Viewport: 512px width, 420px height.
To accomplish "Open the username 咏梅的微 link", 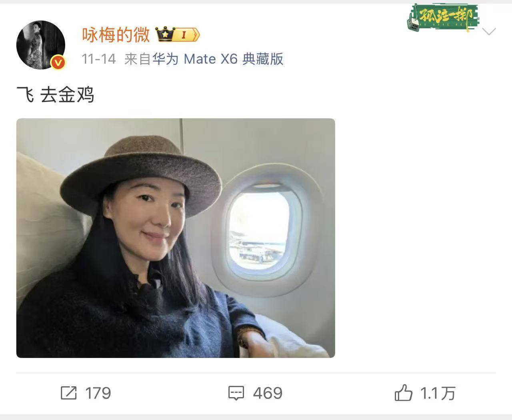I will click(x=116, y=35).
